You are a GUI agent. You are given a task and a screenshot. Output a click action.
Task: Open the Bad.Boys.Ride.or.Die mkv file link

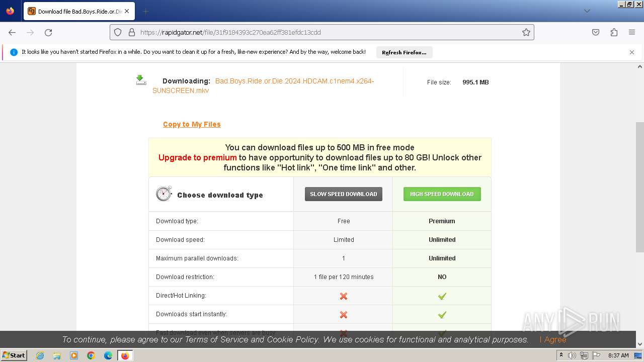263,86
